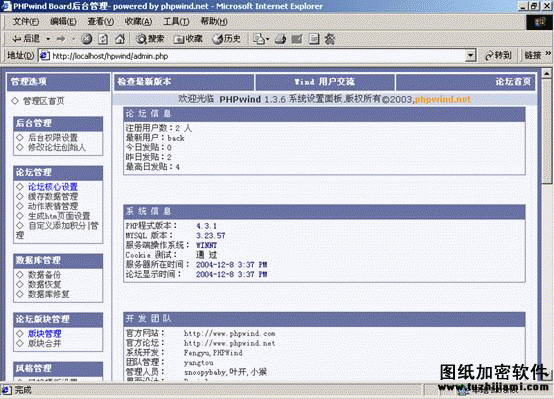This screenshot has width=554, height=399.
Task: Open the address bar dropdown arrow
Action: pyautogui.click(x=470, y=55)
